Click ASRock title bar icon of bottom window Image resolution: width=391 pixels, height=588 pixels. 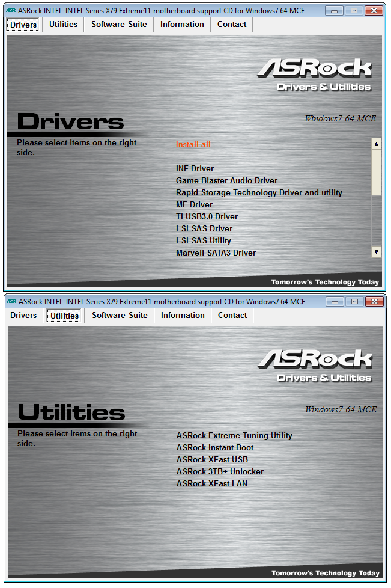click(x=11, y=301)
